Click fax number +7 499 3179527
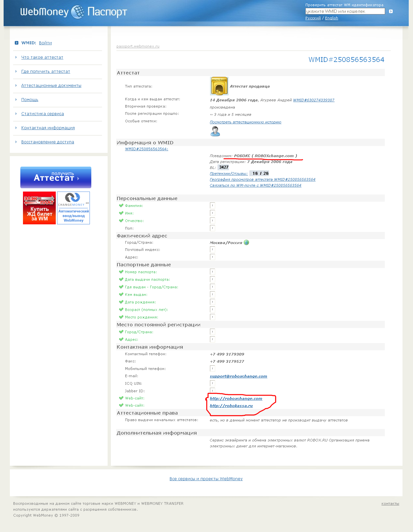 pos(227,361)
